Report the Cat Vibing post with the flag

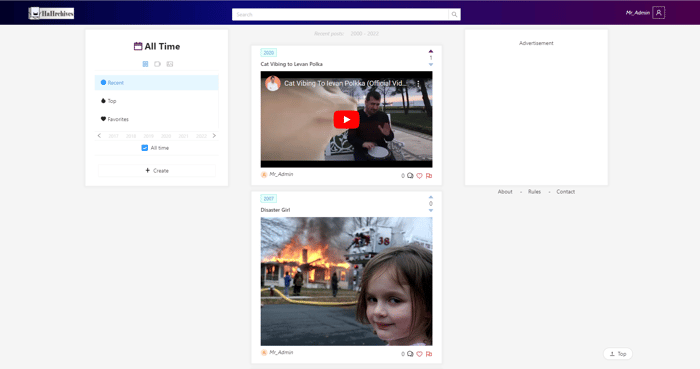(429, 176)
